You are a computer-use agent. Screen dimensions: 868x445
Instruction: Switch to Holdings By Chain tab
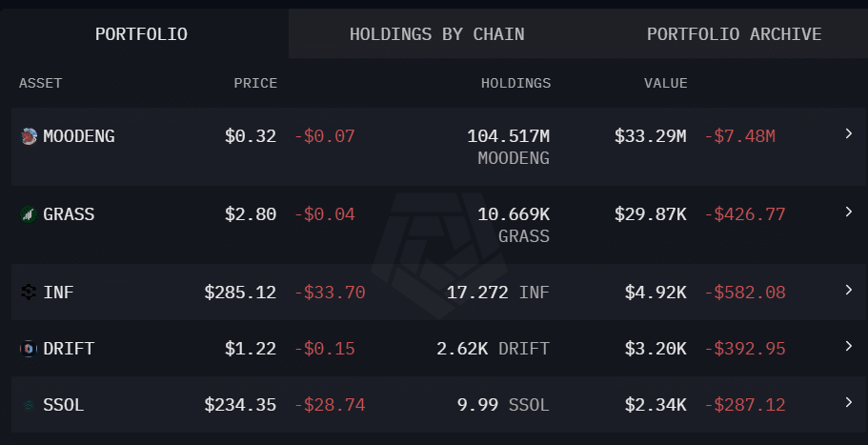tap(436, 33)
